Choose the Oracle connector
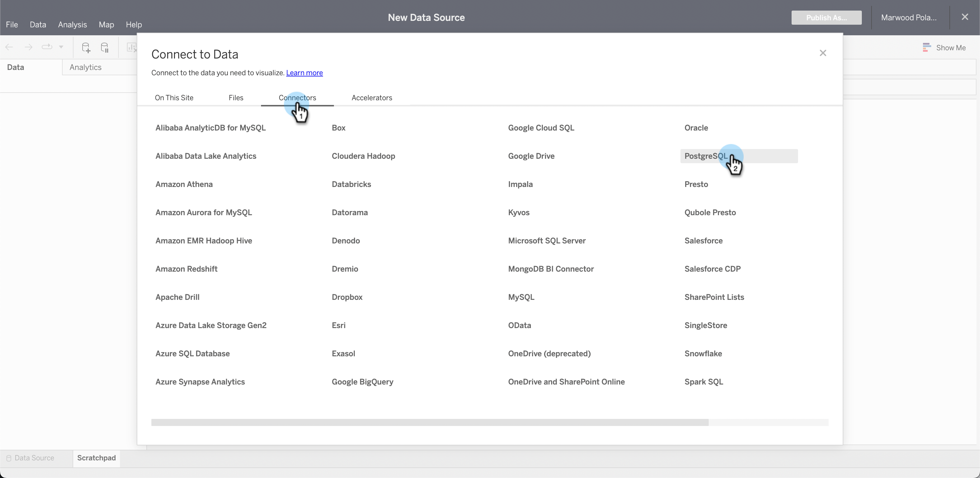The height and width of the screenshot is (478, 980). tap(696, 128)
